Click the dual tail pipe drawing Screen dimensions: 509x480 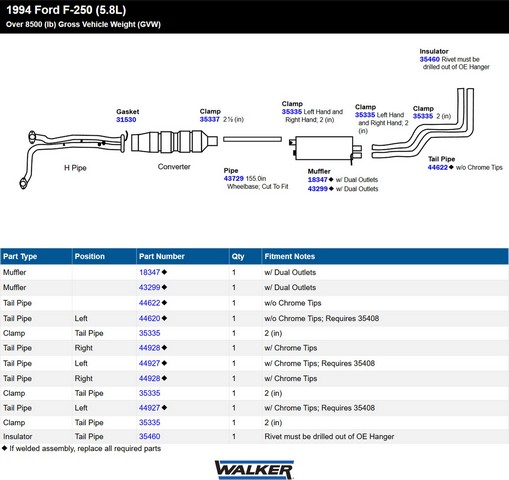[x=423, y=122]
